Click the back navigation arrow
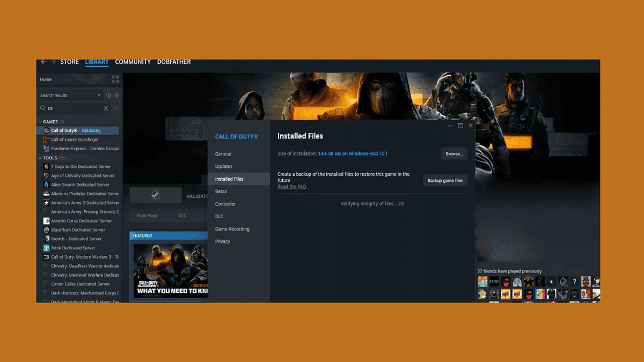The height and width of the screenshot is (362, 644). (x=43, y=62)
